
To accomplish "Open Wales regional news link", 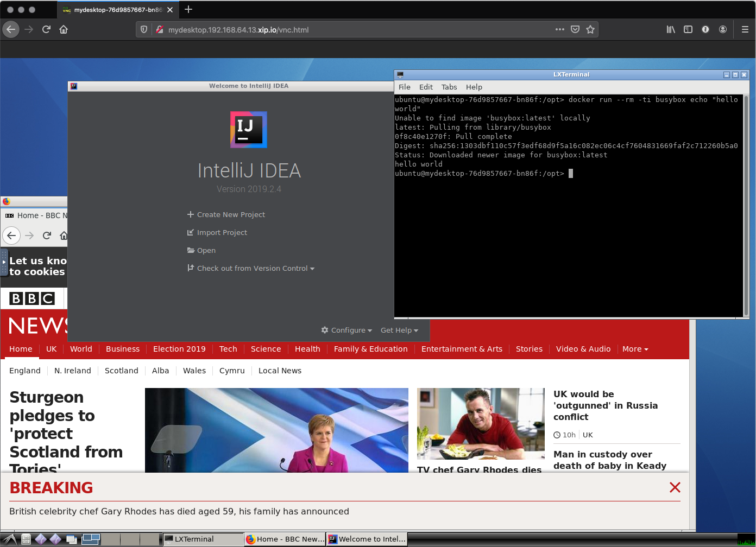I will pyautogui.click(x=194, y=371).
